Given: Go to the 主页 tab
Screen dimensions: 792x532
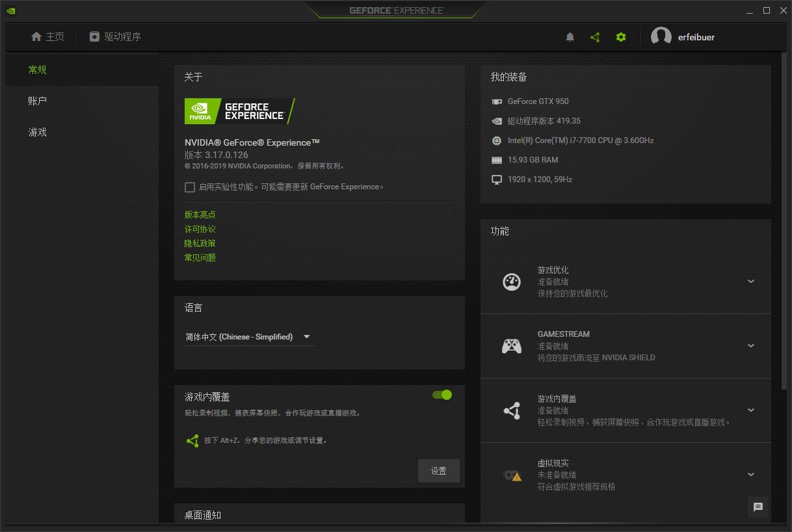Looking at the screenshot, I should coord(47,37).
